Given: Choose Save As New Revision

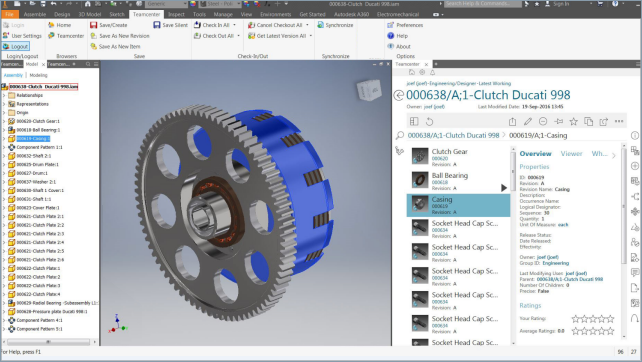Looking at the screenshot, I should click(120, 36).
